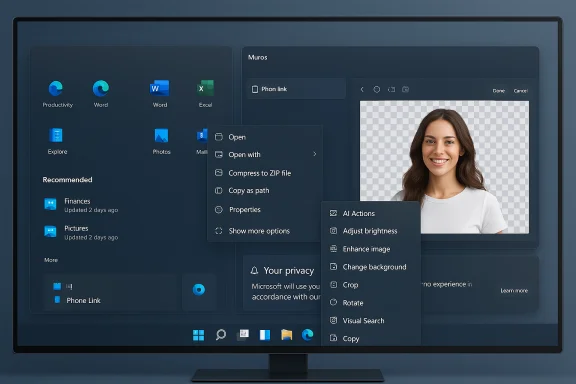
Task: Select Rotate in the AI actions menu
Action: [371, 303]
